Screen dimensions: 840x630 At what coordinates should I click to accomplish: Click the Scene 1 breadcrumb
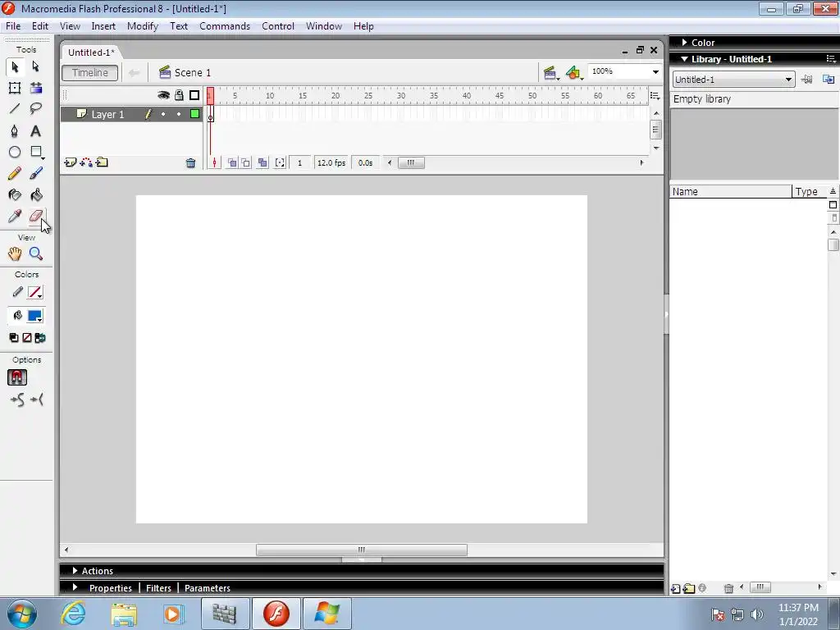185,73
